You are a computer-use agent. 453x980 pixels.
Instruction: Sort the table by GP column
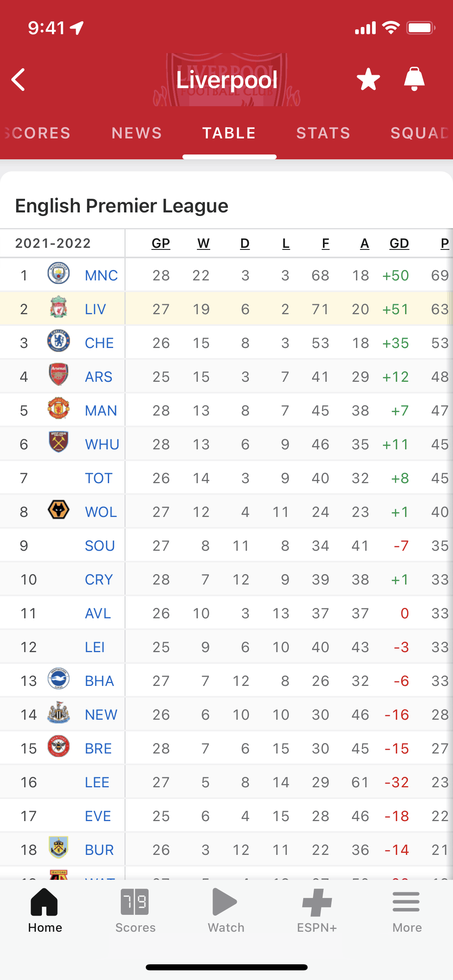click(161, 243)
